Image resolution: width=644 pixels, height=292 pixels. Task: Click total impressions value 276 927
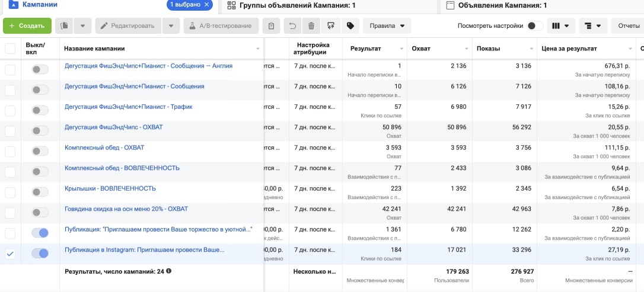[x=521, y=271]
